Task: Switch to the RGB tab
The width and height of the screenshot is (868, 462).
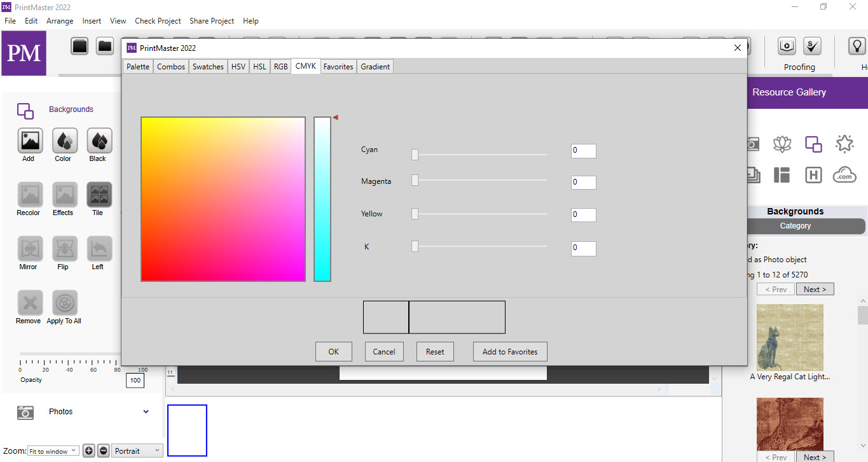Action: coord(280,66)
